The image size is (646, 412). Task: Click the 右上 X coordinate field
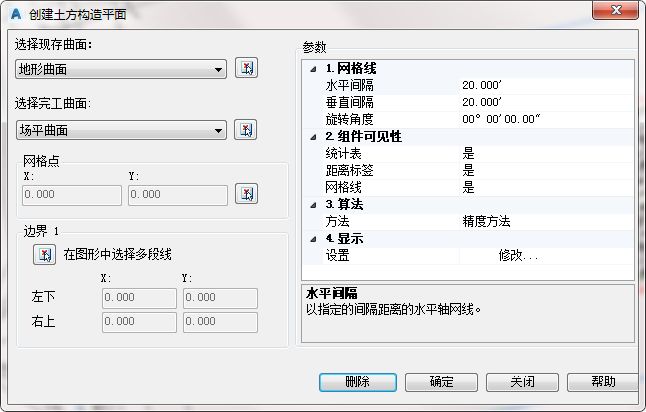pos(139,321)
